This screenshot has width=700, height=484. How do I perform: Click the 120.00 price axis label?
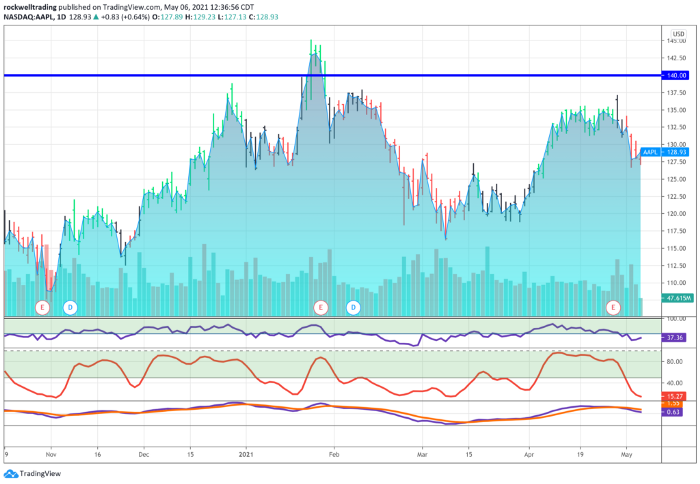[x=676, y=213]
